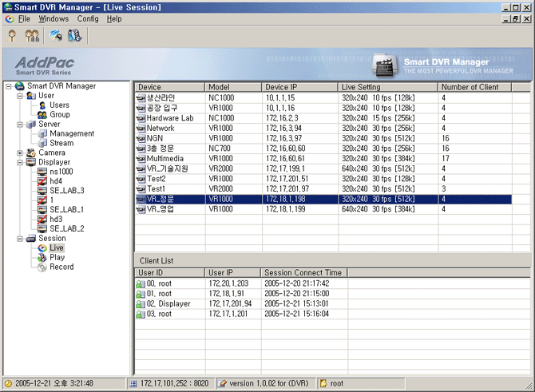Click the user icon for 02. Displayer
Viewport: 535px width, 392px height.
(x=141, y=304)
